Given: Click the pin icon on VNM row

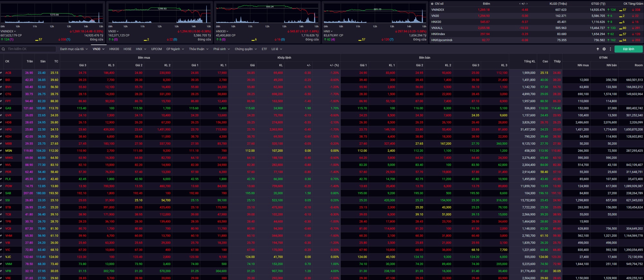Looking at the screenshot, I should (x=1, y=264).
